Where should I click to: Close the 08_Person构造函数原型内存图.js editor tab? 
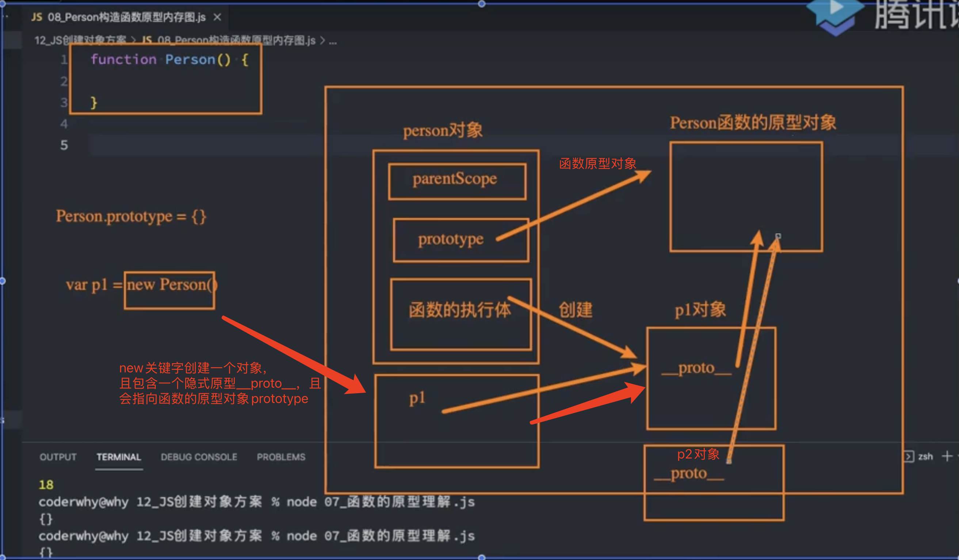(217, 17)
